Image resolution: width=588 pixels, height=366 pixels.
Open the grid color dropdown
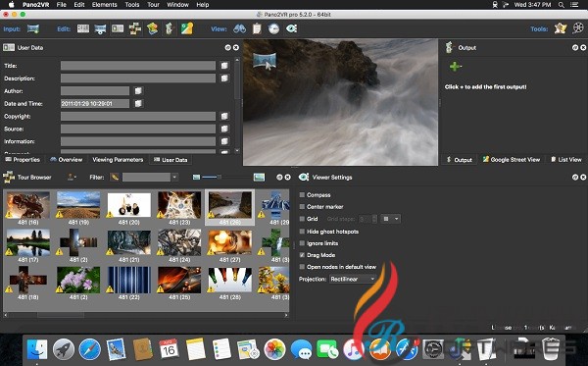point(391,219)
